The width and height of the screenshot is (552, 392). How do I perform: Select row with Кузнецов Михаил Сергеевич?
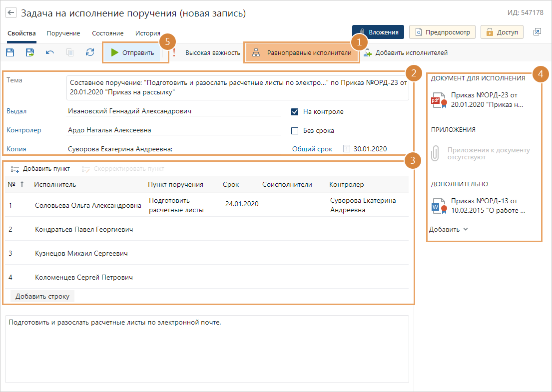click(81, 253)
